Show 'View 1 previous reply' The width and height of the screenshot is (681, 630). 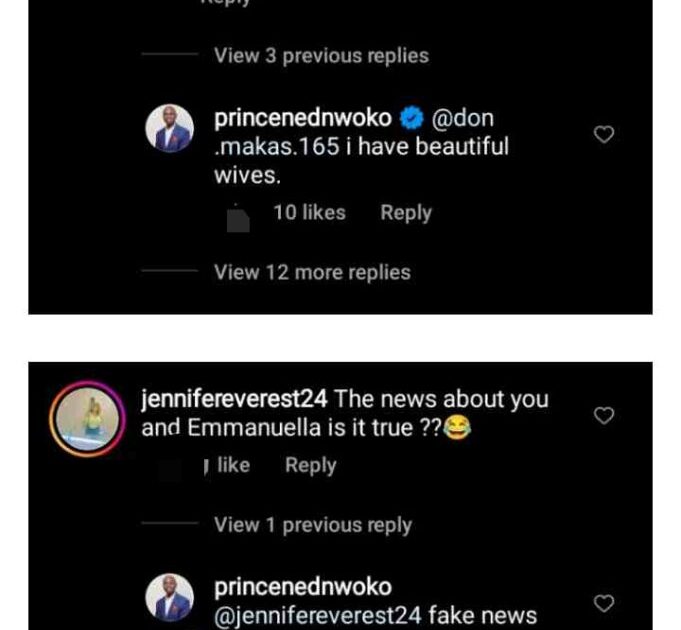pos(313,525)
